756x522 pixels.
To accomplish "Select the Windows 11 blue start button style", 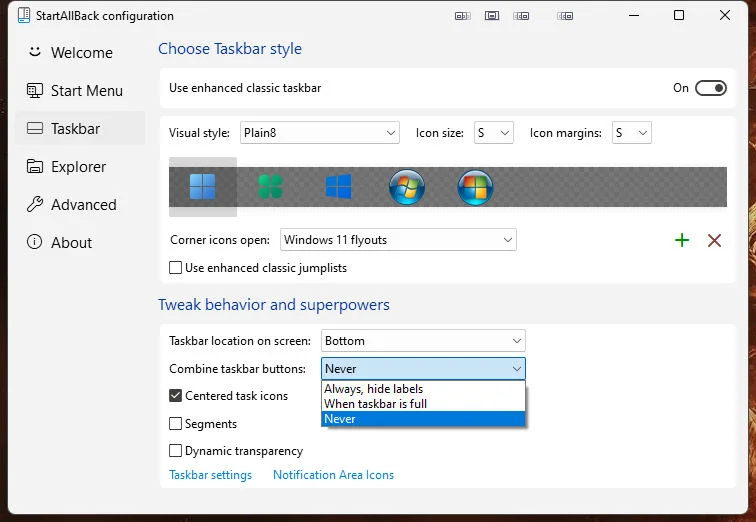I will pos(202,187).
